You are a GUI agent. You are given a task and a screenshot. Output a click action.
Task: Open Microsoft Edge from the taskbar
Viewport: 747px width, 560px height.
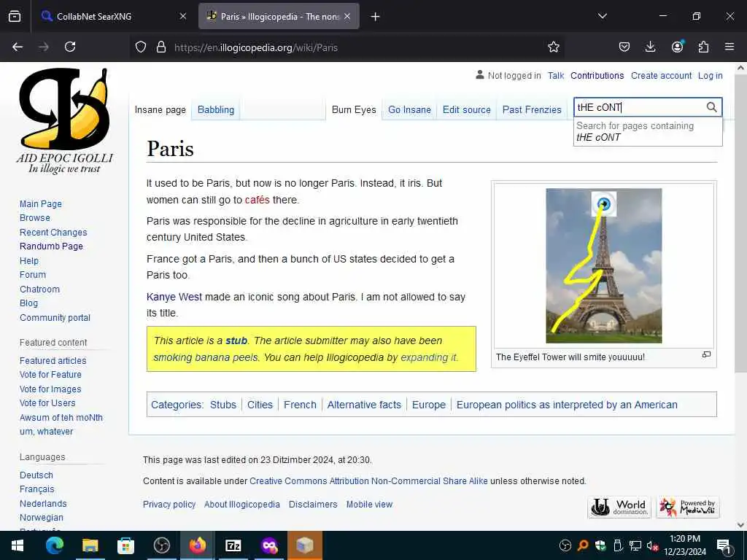click(54, 545)
